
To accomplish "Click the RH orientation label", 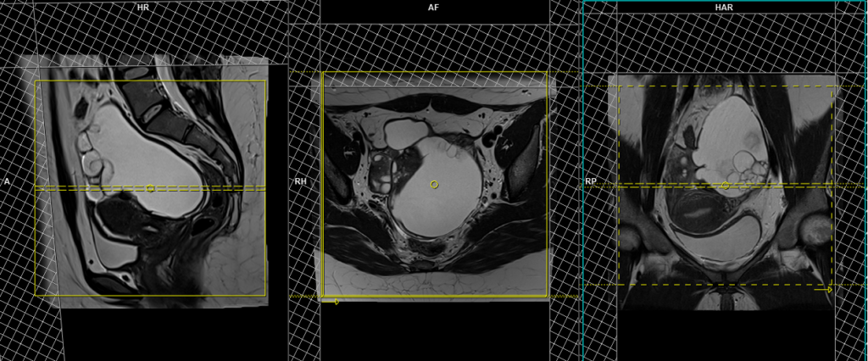I will (x=301, y=181).
